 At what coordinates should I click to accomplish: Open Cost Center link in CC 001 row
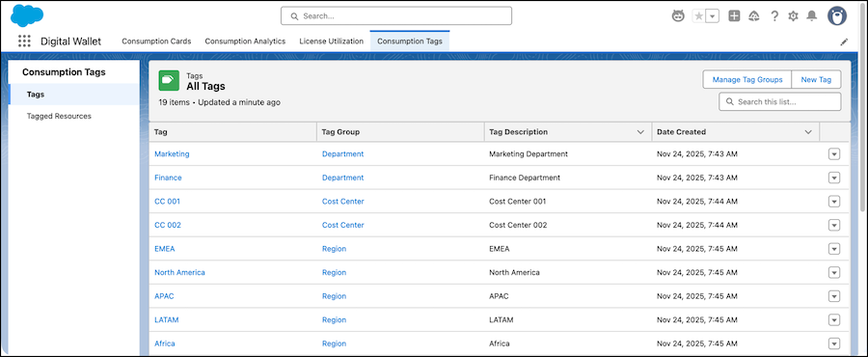343,202
